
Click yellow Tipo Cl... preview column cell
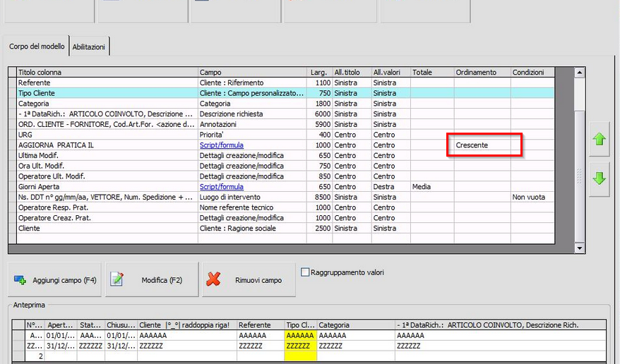pyautogui.click(x=299, y=336)
